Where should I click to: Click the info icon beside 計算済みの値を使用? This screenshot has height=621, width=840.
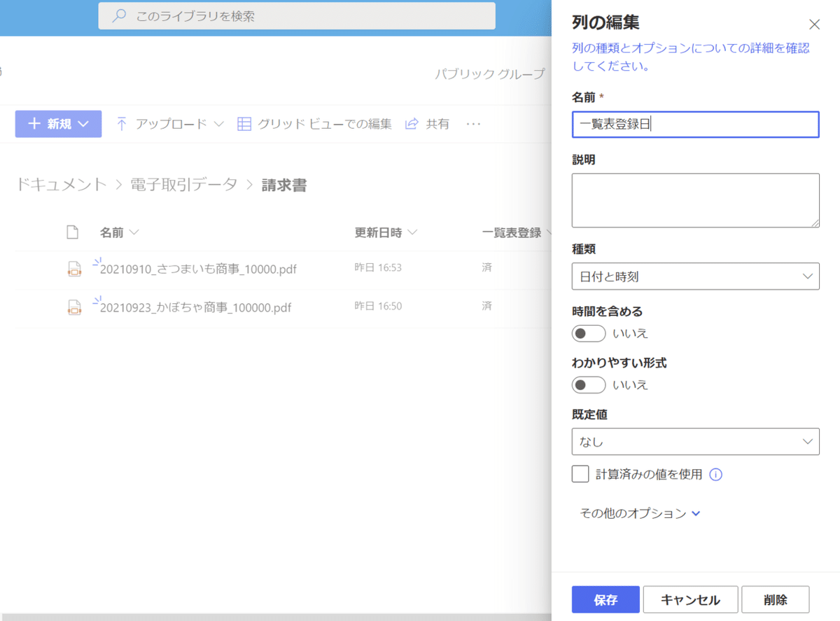715,475
